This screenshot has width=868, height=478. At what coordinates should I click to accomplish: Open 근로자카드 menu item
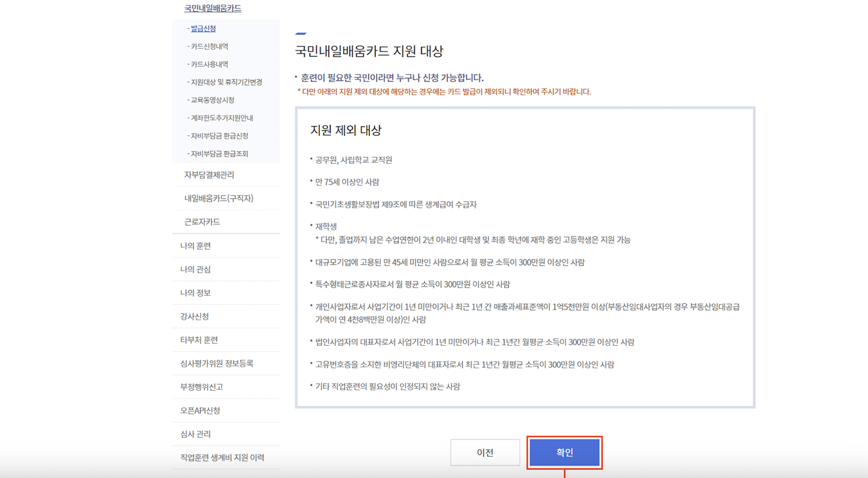(x=202, y=222)
